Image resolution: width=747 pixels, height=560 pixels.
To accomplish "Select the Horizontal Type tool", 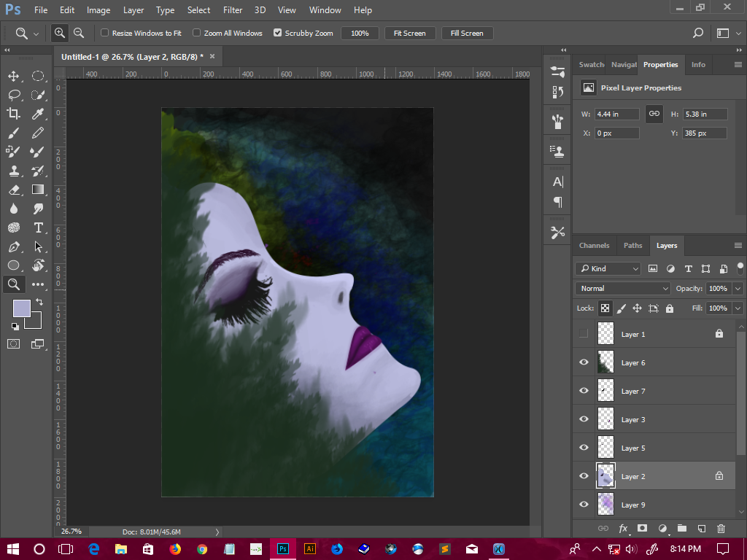I will coord(38,227).
